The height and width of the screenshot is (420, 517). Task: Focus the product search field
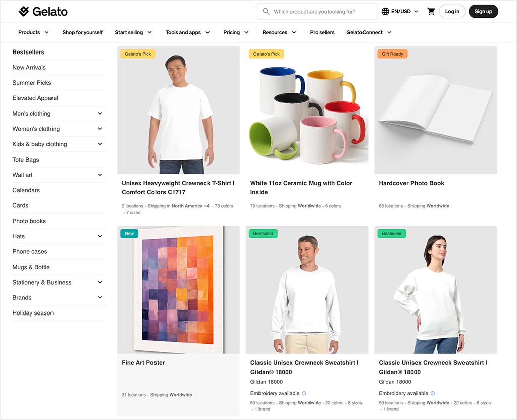(x=317, y=12)
